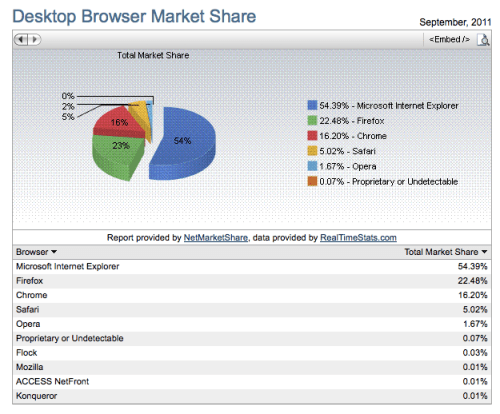Click the legend text 16.20% - Chrome
Viewport: 500px width, 414px height.
(x=353, y=136)
